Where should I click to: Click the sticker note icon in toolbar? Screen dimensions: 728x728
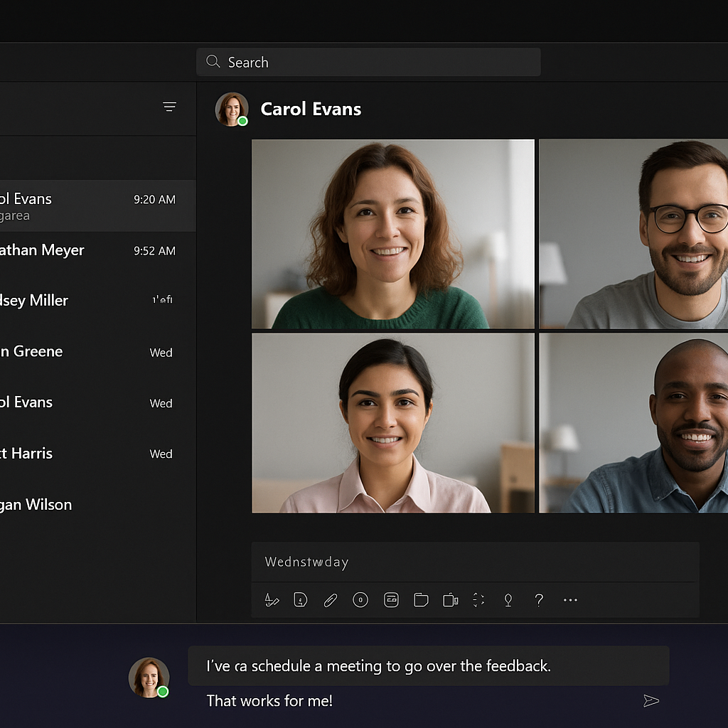tap(301, 600)
